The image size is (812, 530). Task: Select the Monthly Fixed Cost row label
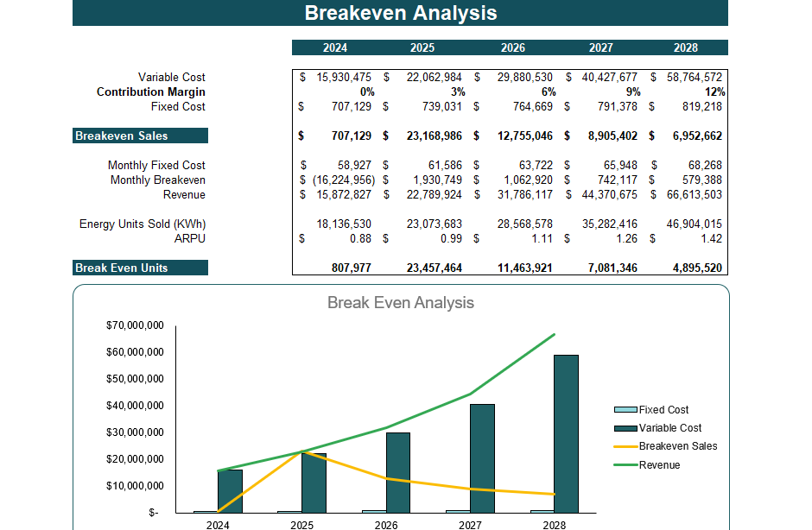point(155,165)
